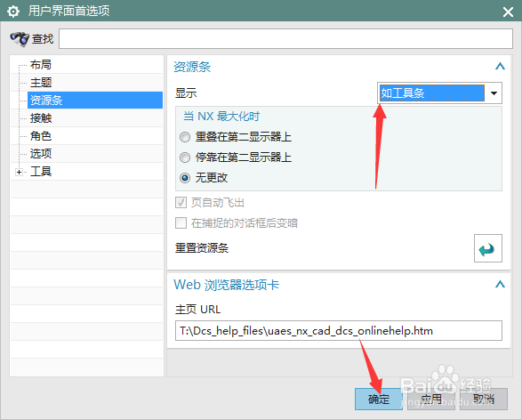Select the 无更改 radio button
This screenshot has width=522, height=420.
coord(185,178)
